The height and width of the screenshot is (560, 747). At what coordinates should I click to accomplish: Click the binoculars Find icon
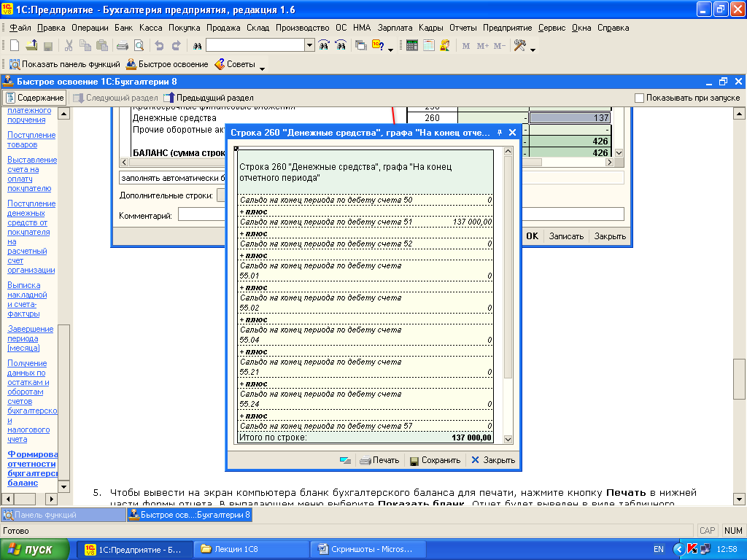tap(197, 46)
